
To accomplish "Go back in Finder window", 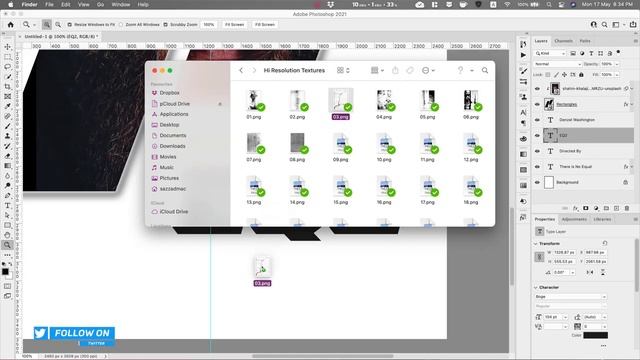I will [241, 70].
